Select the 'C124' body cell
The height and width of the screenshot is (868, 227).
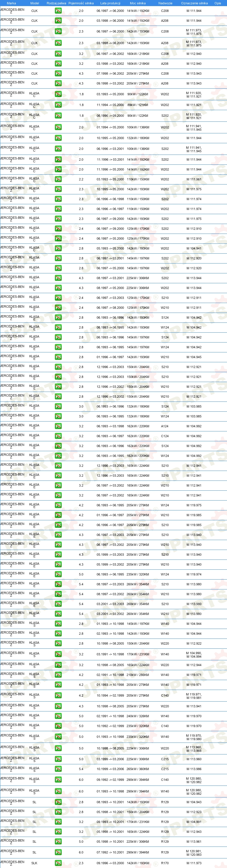click(165, 436)
